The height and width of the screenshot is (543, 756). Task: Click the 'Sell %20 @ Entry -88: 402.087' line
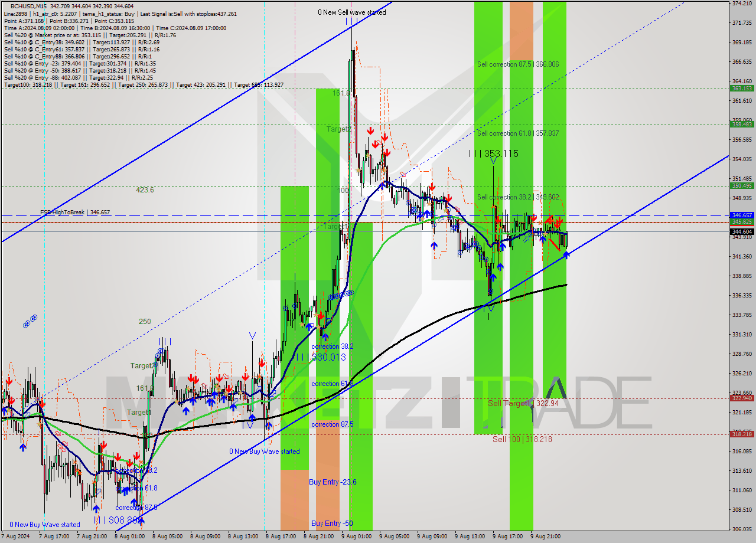[x=78, y=78]
